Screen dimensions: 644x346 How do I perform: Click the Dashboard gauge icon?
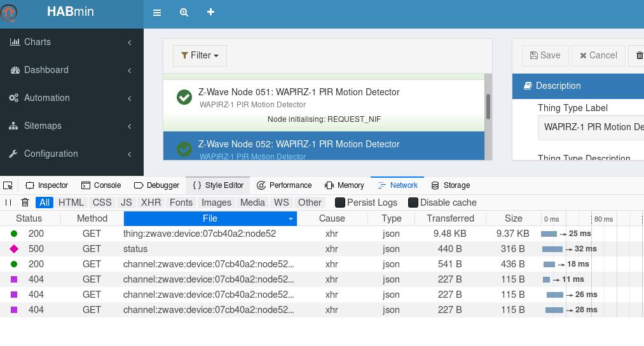pos(15,70)
